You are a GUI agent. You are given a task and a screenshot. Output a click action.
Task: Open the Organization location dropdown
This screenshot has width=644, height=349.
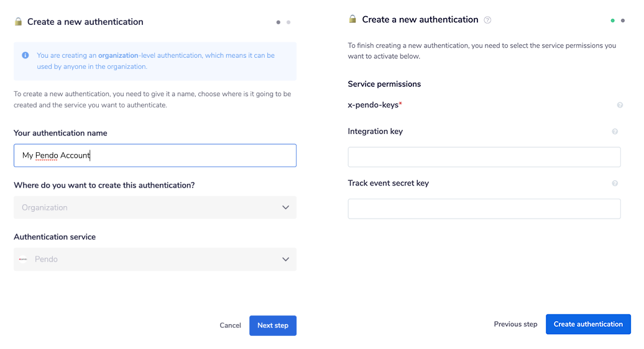click(x=155, y=207)
